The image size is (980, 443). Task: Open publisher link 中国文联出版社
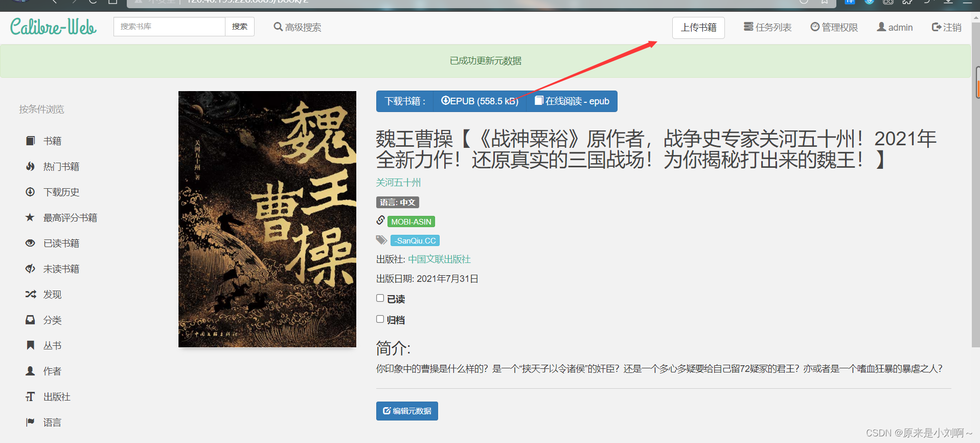coord(439,259)
